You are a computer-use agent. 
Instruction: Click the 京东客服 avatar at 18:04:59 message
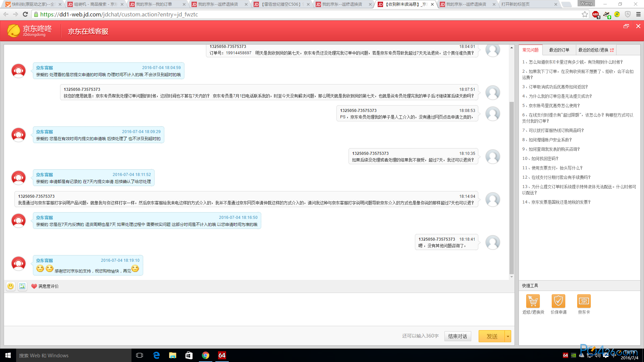18,71
